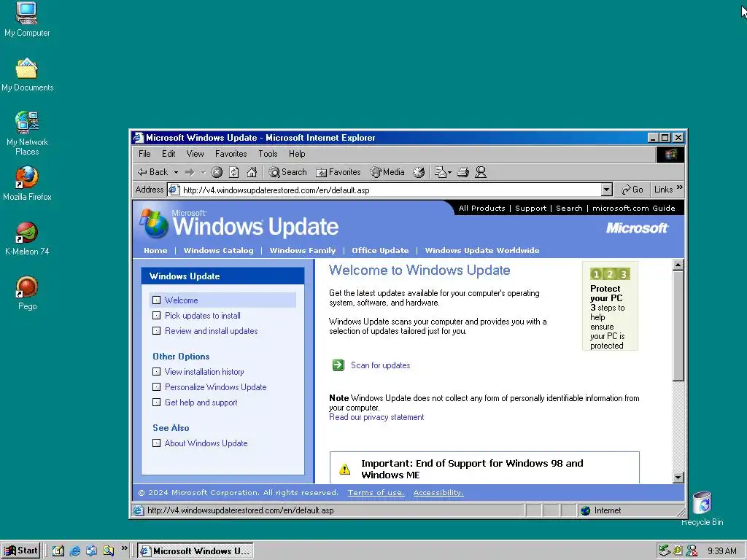Click the Accessibility footer link
747x560 pixels.
(x=438, y=492)
